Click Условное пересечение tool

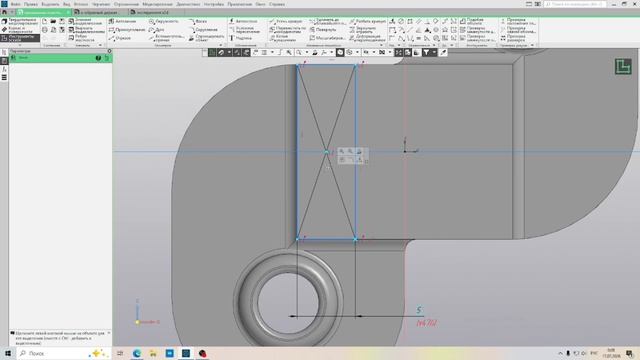click(244, 30)
